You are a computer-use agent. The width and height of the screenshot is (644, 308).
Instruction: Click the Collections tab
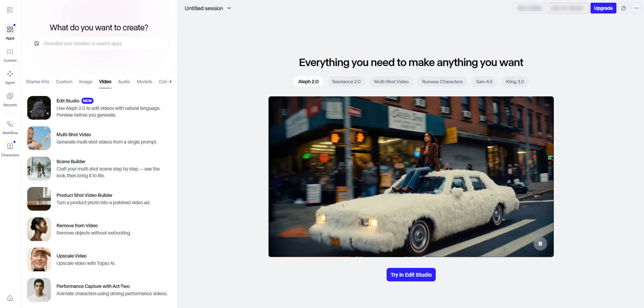[x=163, y=82]
